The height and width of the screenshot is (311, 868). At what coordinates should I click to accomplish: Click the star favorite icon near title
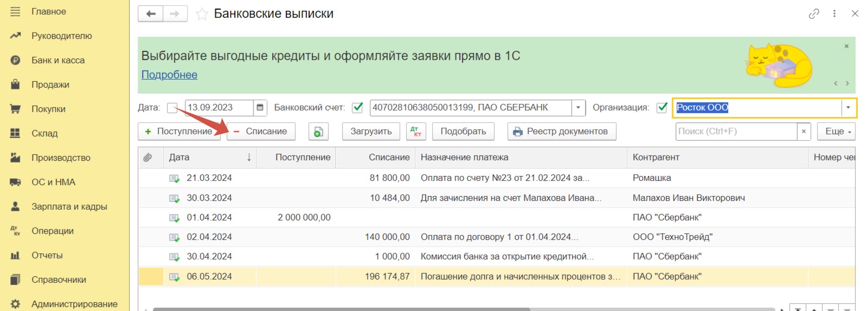click(202, 14)
